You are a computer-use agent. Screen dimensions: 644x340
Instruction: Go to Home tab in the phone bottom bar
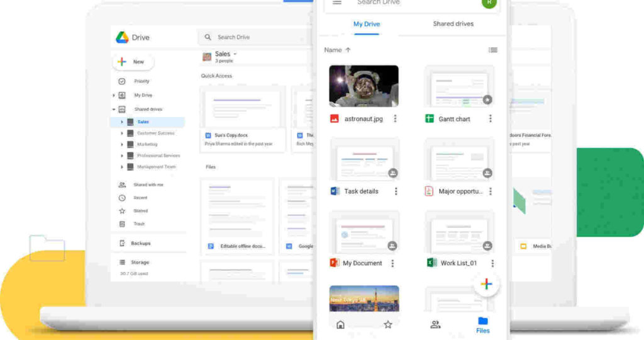[340, 325]
